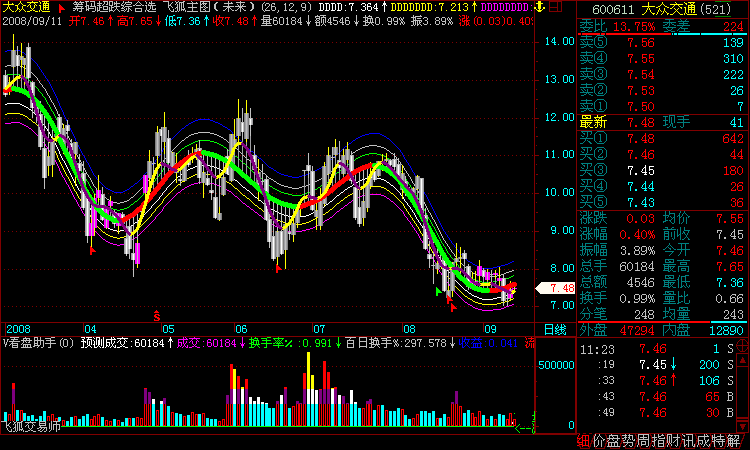Click the 卖① 7.50 order row
Screen dimensions: 750x450
click(662, 106)
